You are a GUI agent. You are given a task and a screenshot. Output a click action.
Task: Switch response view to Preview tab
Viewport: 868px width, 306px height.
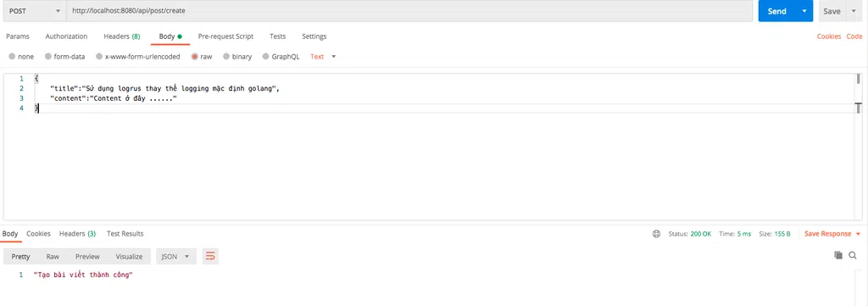[87, 257]
